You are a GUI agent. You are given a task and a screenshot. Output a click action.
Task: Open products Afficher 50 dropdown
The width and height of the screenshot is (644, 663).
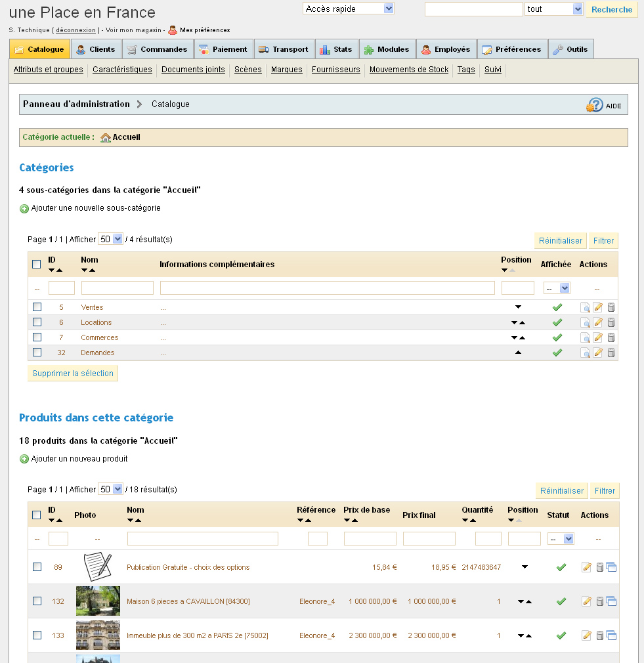pos(110,489)
